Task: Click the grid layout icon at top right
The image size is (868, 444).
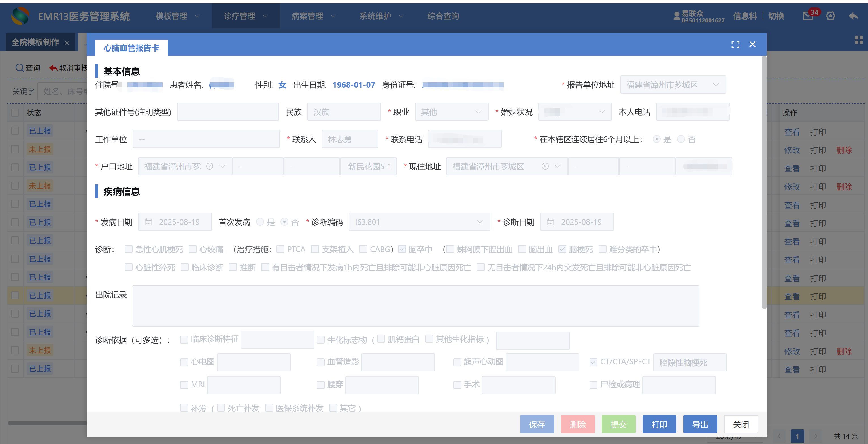Action: [859, 40]
